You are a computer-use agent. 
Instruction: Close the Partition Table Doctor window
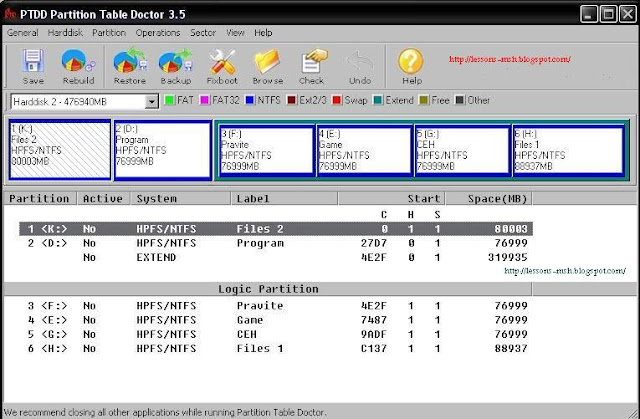[x=628, y=14]
